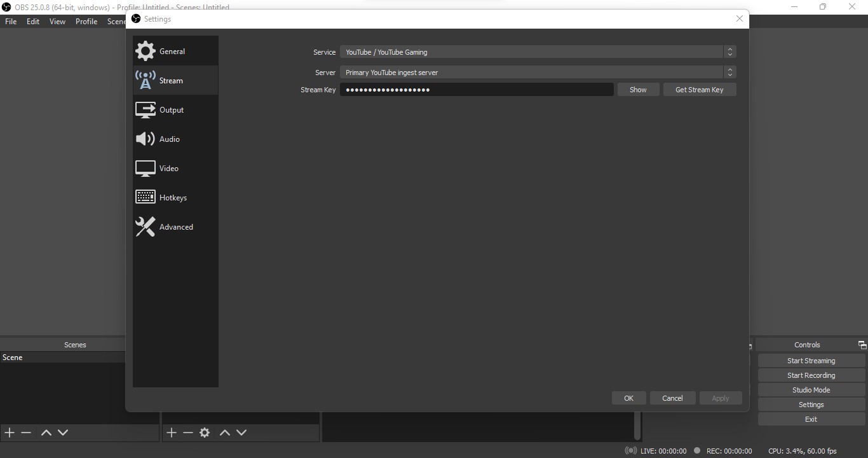Remove the selected scene with the minus icon
868x458 pixels.
(x=26, y=433)
